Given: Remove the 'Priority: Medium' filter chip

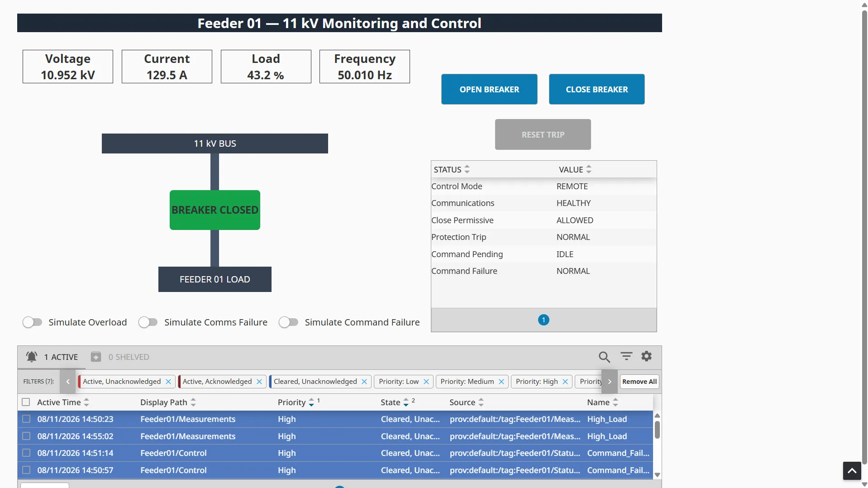Looking at the screenshot, I should (501, 382).
